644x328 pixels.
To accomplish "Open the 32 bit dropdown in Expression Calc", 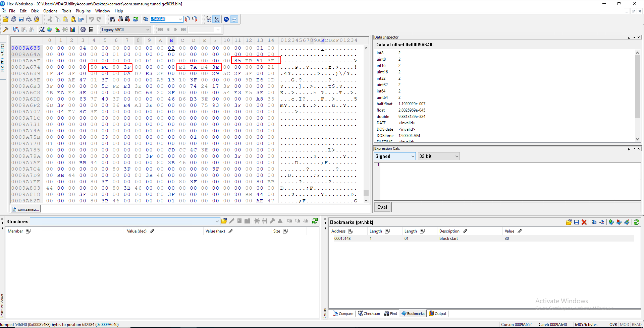I will pos(439,156).
